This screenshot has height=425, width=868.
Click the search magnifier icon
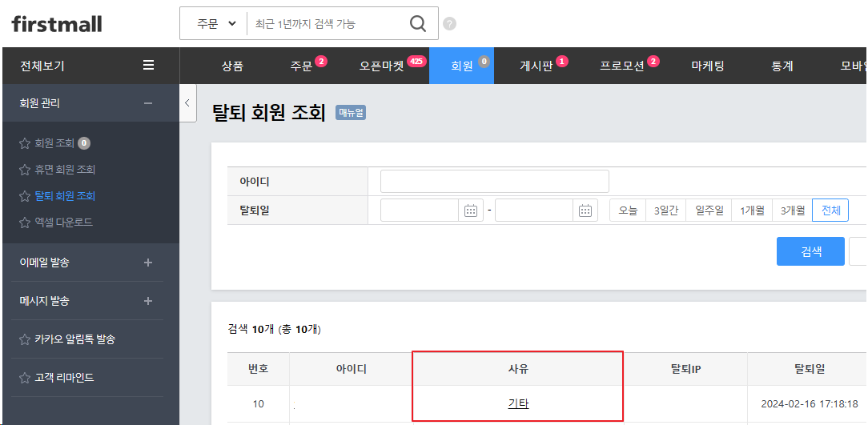[x=418, y=24]
